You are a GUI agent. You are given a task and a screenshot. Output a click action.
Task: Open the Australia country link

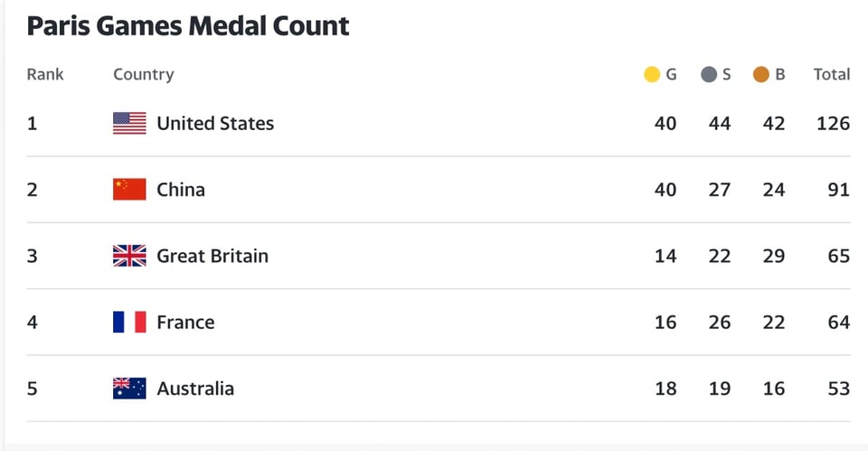(195, 389)
